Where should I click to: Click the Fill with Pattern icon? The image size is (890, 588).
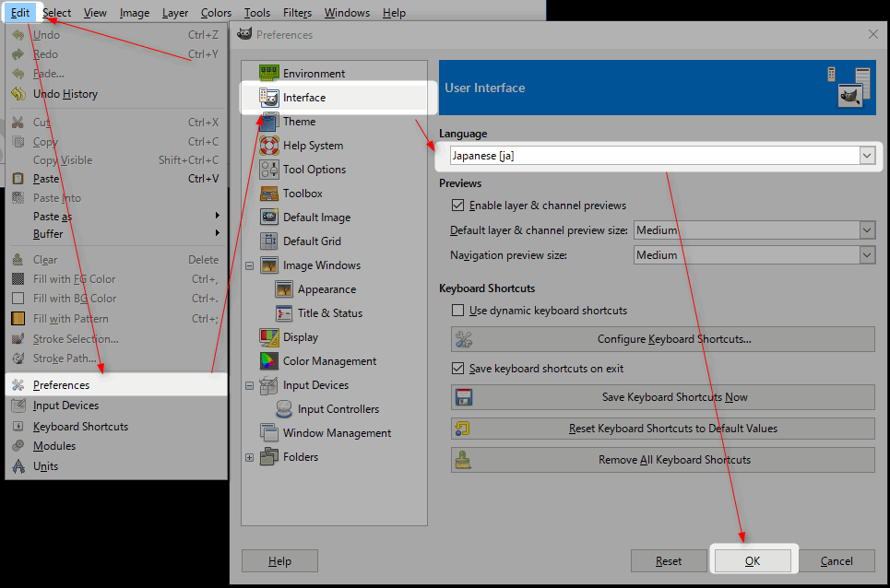[x=18, y=319]
